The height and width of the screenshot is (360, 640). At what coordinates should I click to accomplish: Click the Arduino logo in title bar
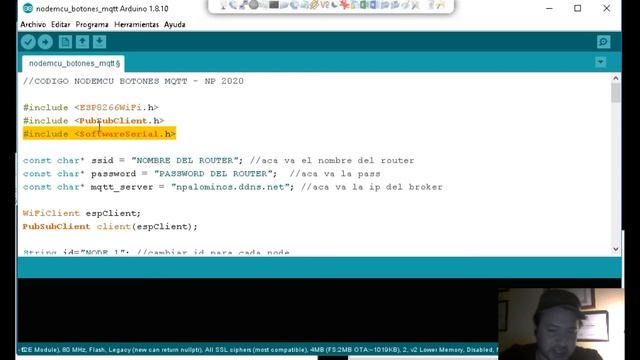click(x=28, y=8)
